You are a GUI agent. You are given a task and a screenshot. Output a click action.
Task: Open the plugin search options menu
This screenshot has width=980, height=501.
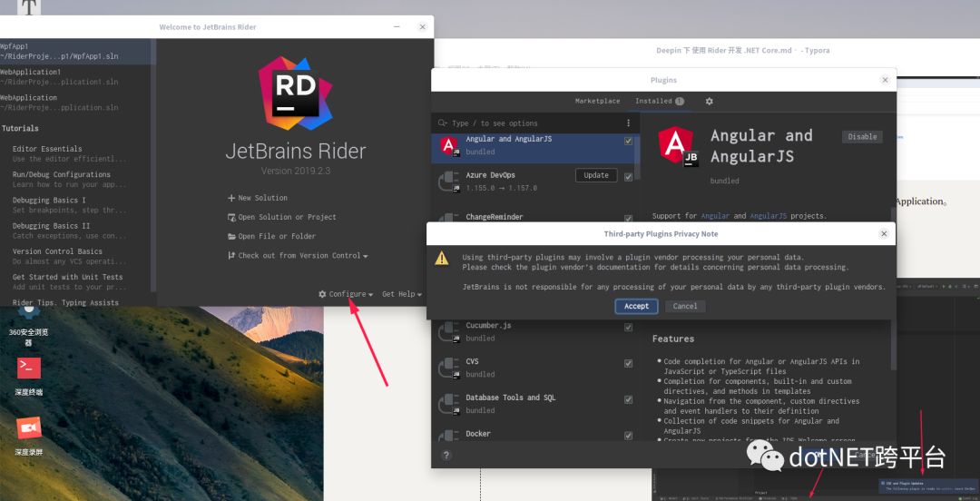(x=628, y=123)
